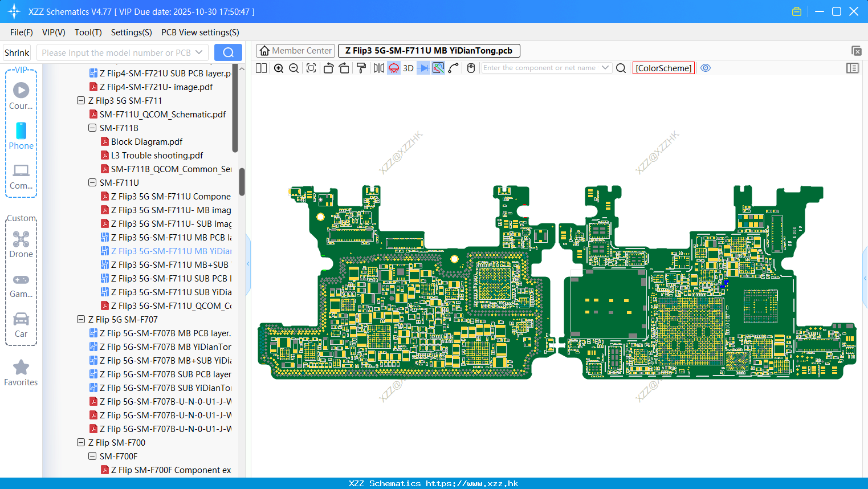Click the Shrink button
This screenshot has height=489, width=868.
17,52
